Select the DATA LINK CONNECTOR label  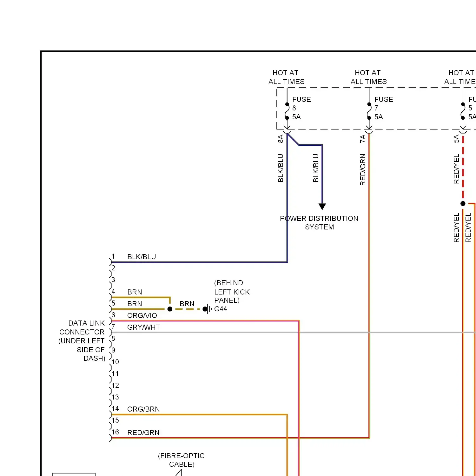point(82,341)
